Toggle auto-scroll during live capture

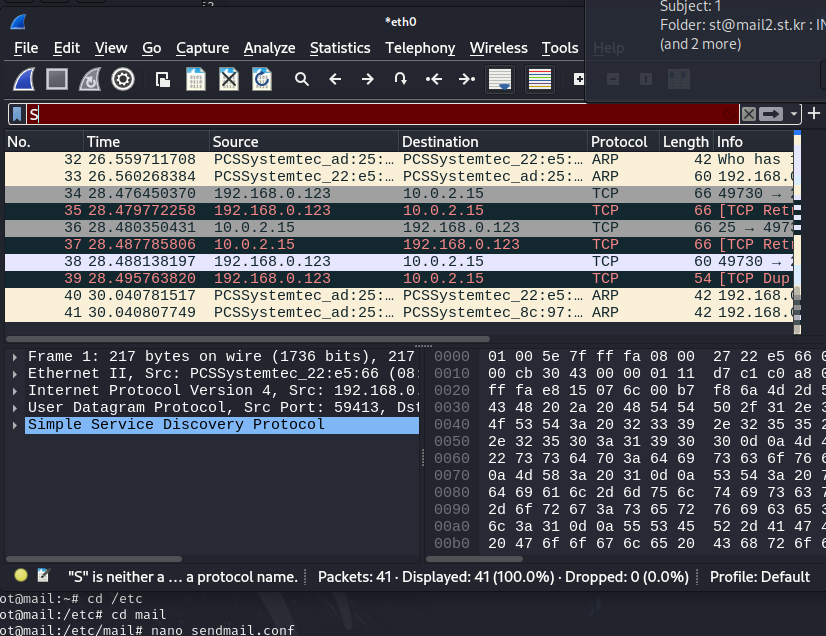[x=499, y=80]
